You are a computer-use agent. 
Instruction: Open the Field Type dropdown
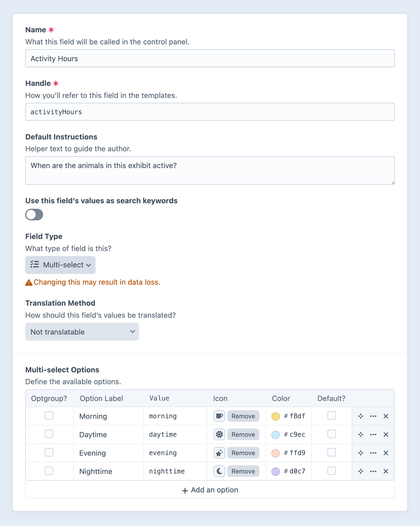[x=60, y=265]
